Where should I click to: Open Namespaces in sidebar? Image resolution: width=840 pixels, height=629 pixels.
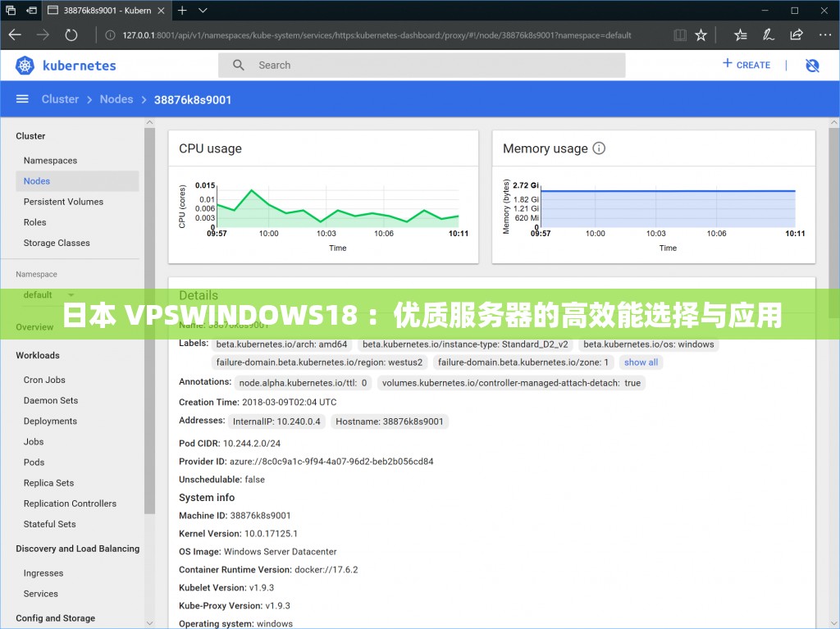tap(50, 160)
